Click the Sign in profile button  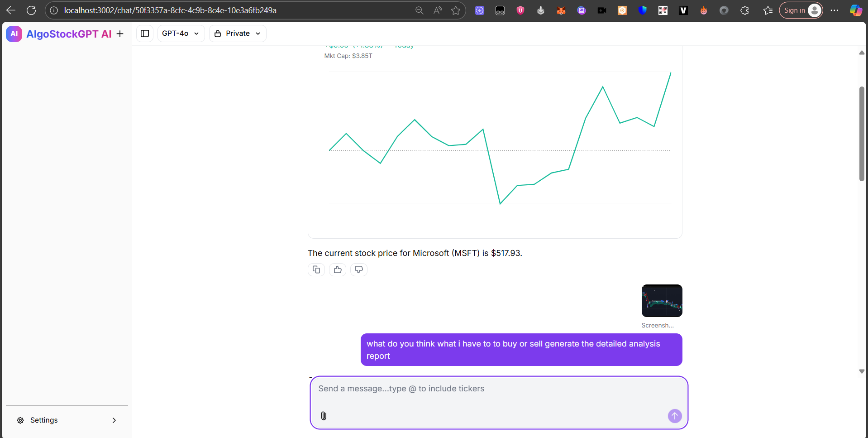pos(801,10)
